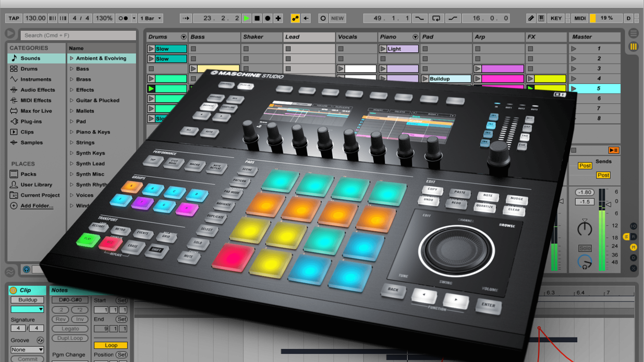Click the session record plus icon

(278, 18)
